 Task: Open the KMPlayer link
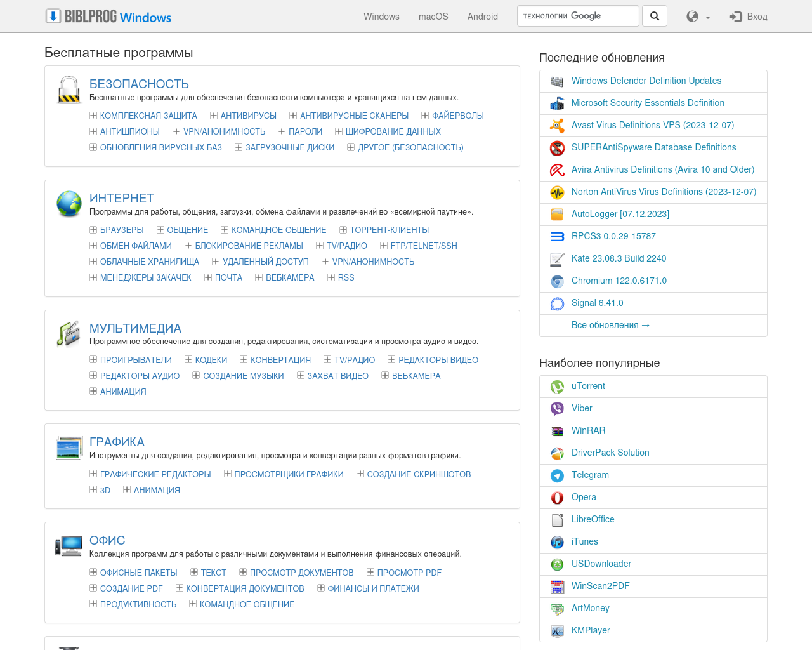pos(591,630)
